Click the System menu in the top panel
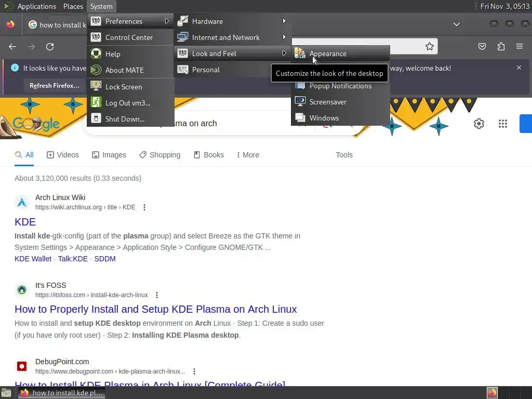 [x=101, y=6]
